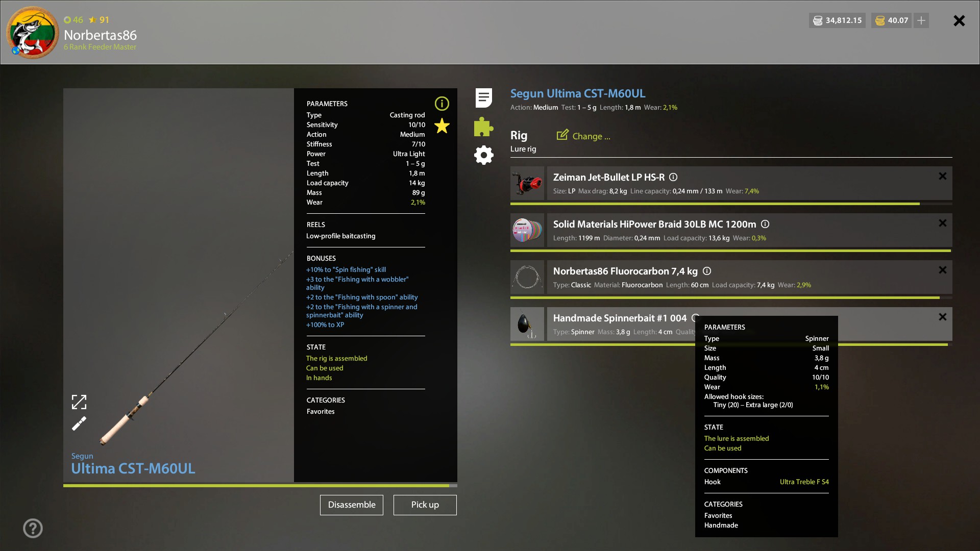Click the rod info circle icon

pyautogui.click(x=442, y=104)
